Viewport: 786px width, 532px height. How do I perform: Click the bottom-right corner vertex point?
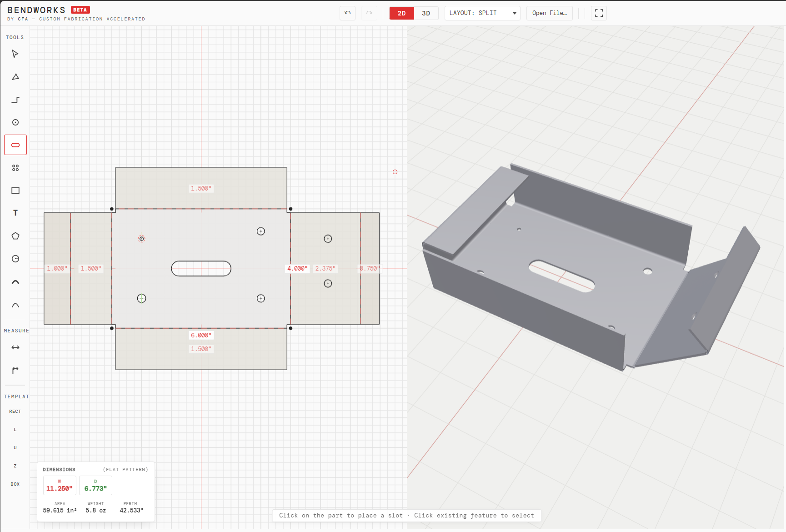tap(290, 328)
